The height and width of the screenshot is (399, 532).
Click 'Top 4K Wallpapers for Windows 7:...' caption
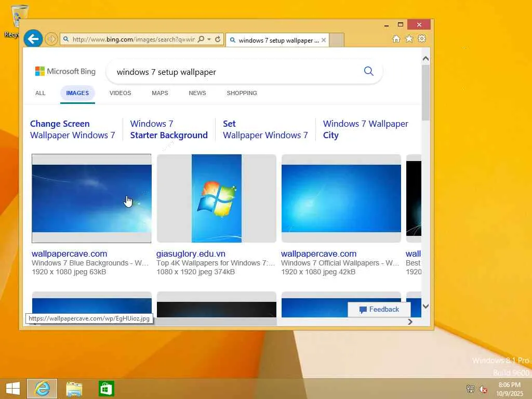click(216, 263)
